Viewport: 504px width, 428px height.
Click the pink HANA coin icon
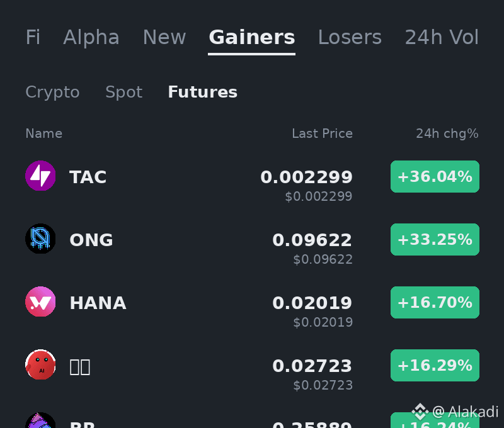(x=40, y=301)
